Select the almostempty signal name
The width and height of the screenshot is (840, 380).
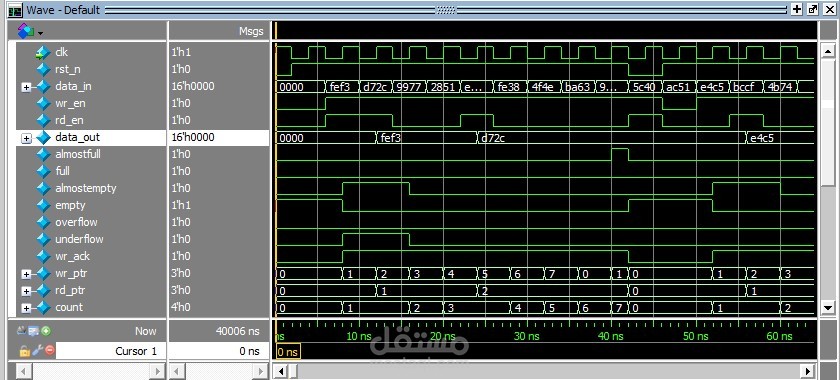pyautogui.click(x=86, y=189)
